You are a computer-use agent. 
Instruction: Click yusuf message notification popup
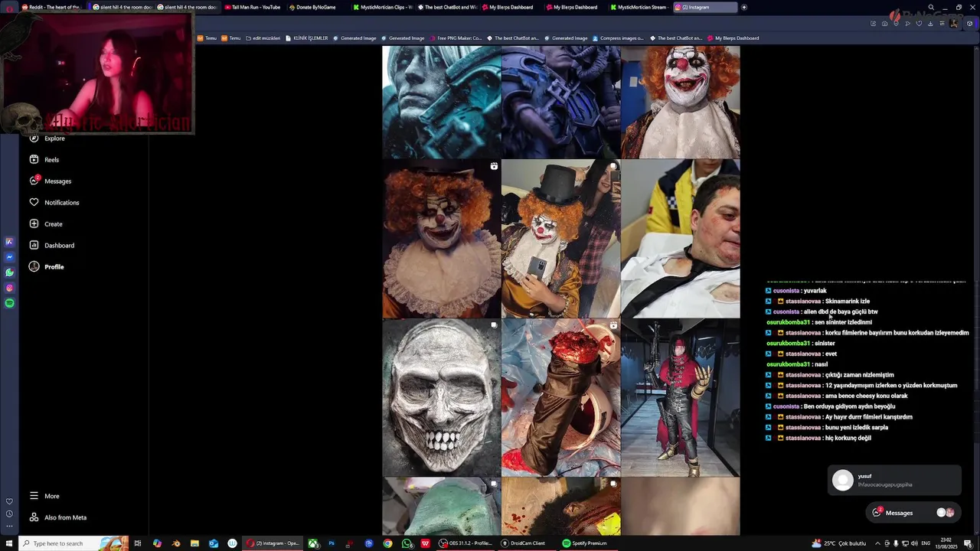(894, 480)
